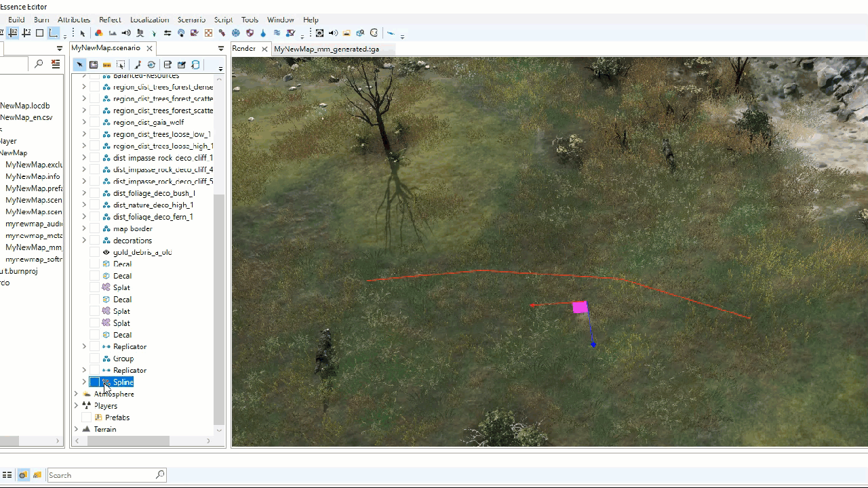Click the water droplet icon in toolbar
Image resolution: width=868 pixels, height=488 pixels.
[263, 33]
